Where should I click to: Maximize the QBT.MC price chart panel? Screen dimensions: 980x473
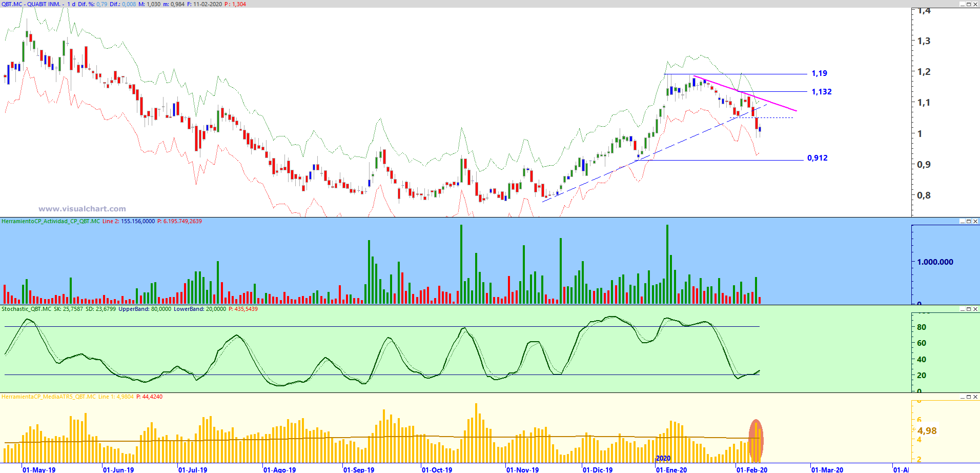click(x=969, y=4)
